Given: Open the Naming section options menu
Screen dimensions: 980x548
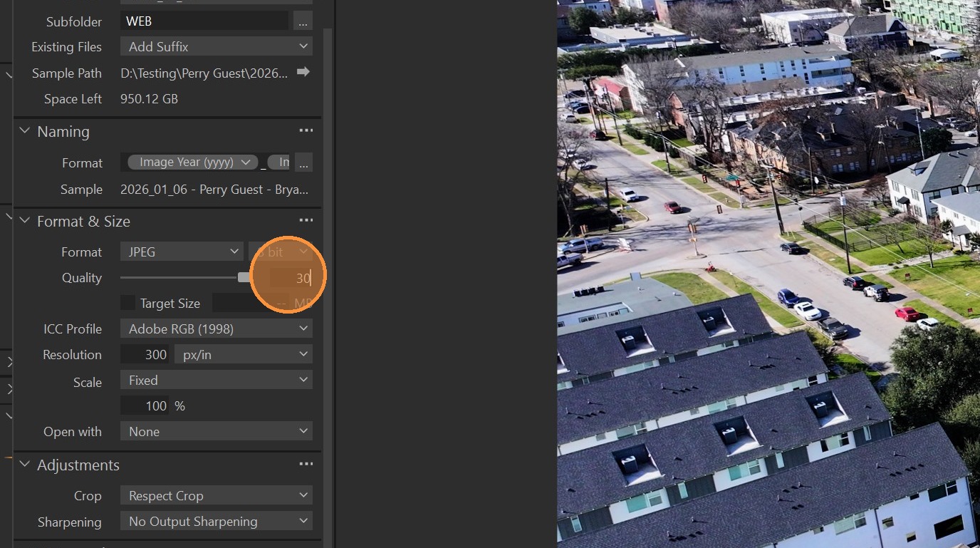Looking at the screenshot, I should (x=306, y=131).
